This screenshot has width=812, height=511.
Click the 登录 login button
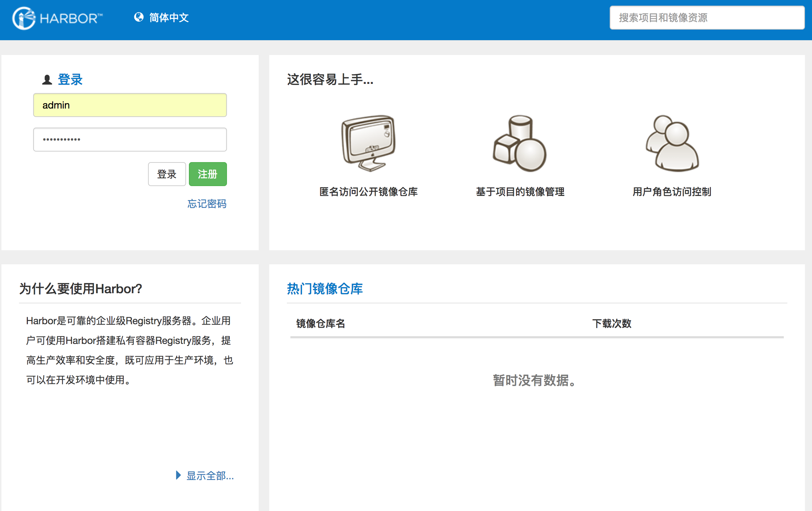point(167,174)
